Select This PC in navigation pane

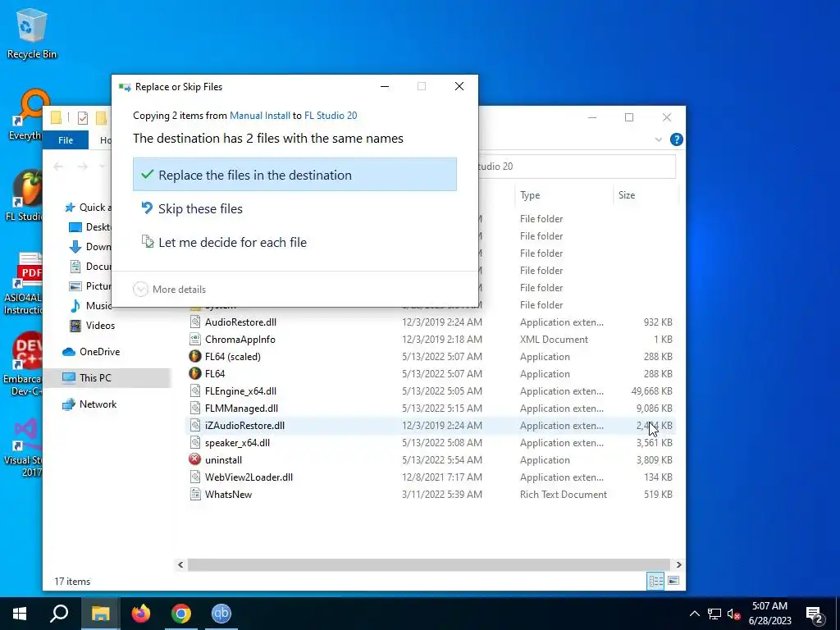click(x=107, y=377)
